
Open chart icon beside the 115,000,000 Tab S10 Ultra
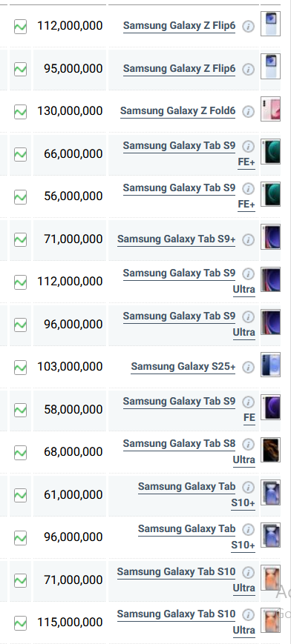click(20, 623)
